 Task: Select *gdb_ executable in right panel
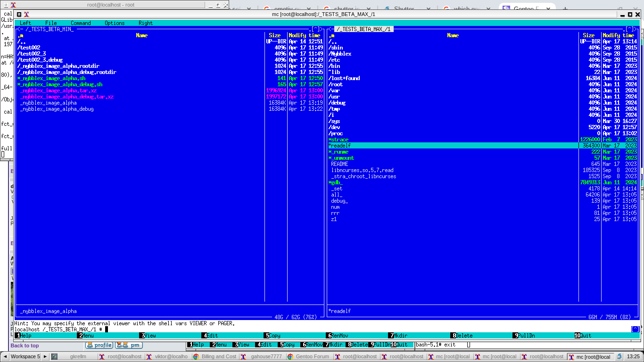pos(483,182)
